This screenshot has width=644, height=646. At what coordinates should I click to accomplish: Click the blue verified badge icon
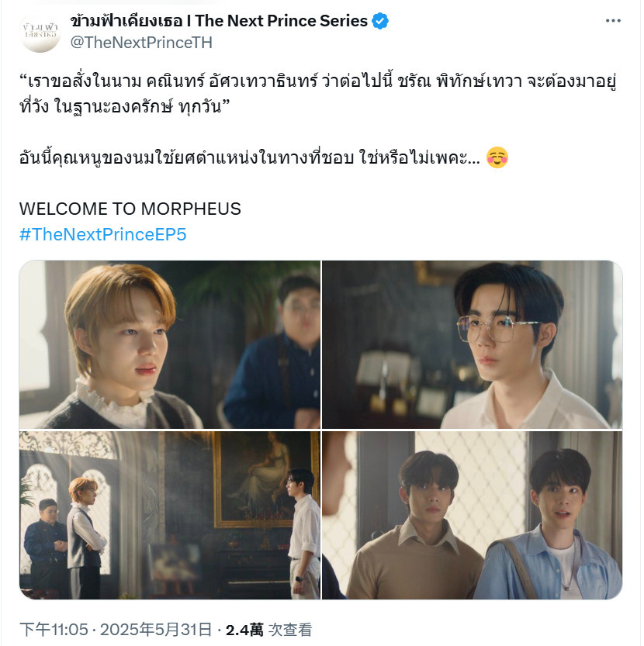point(379,21)
